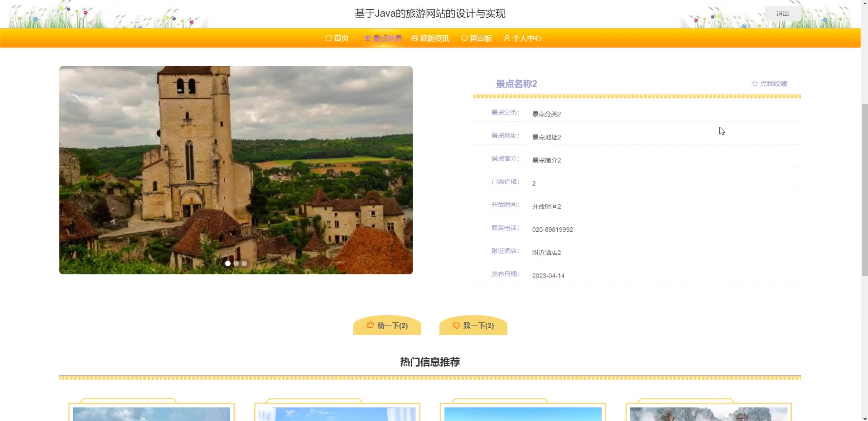Click the 景点分类: label
Screen dimensions: 868x421
(x=505, y=112)
